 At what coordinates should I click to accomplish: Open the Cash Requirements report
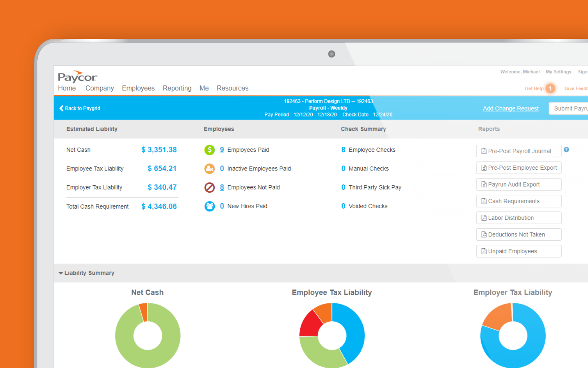[519, 201]
